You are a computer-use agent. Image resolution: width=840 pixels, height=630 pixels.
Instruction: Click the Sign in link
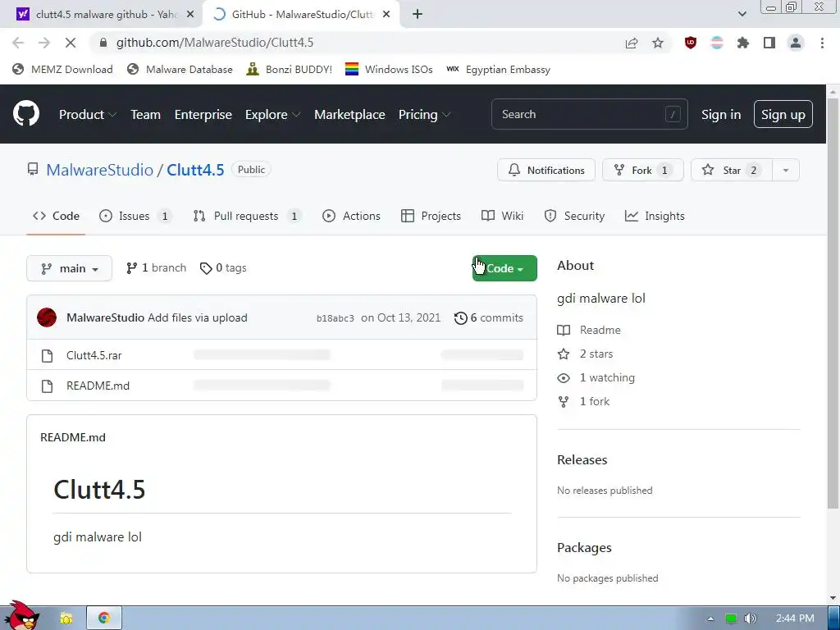721,115
